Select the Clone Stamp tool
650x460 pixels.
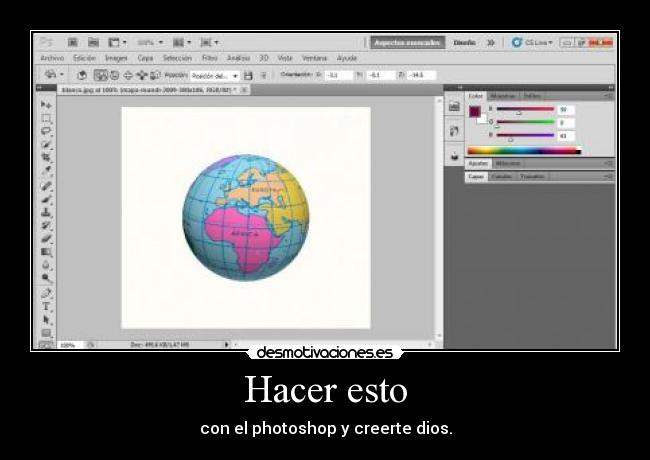click(46, 213)
